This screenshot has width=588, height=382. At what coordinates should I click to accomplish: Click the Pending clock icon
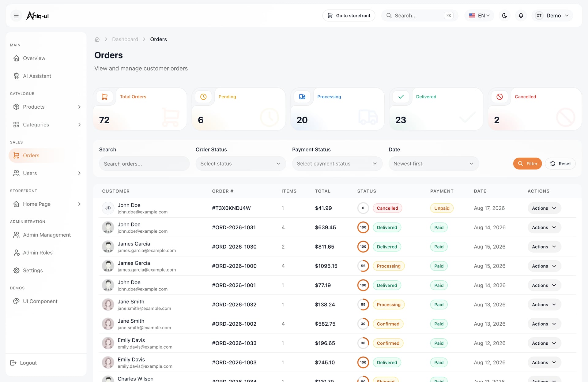click(203, 97)
